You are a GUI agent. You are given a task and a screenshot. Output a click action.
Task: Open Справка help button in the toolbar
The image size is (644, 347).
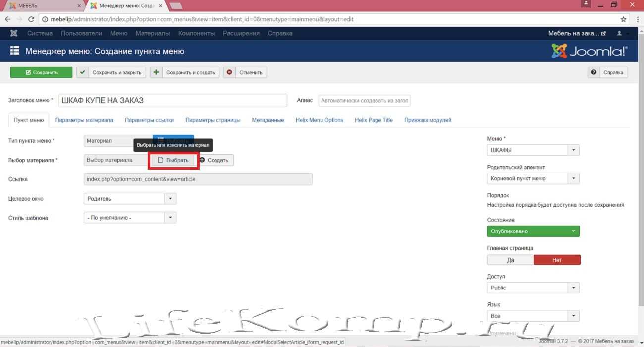click(608, 72)
